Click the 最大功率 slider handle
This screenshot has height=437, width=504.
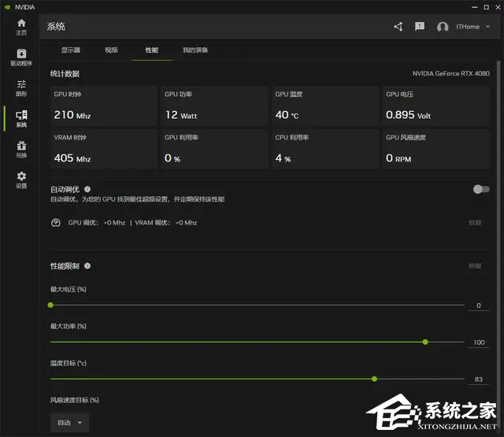(x=425, y=342)
